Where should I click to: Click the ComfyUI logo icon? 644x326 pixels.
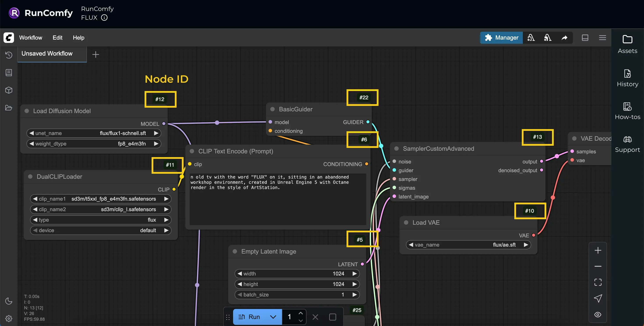point(9,38)
